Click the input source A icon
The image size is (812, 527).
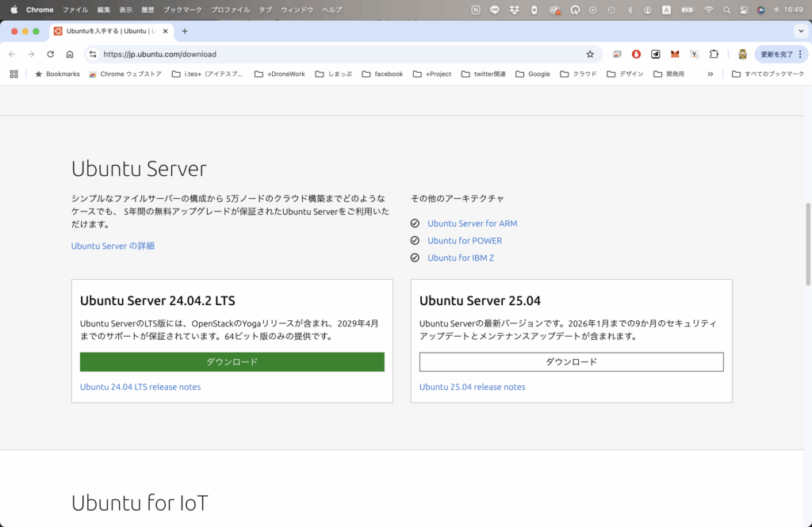pyautogui.click(x=666, y=10)
